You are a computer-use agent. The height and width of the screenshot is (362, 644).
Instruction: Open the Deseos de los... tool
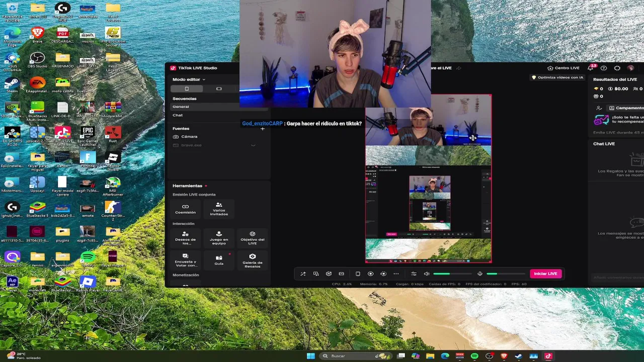pyautogui.click(x=185, y=238)
